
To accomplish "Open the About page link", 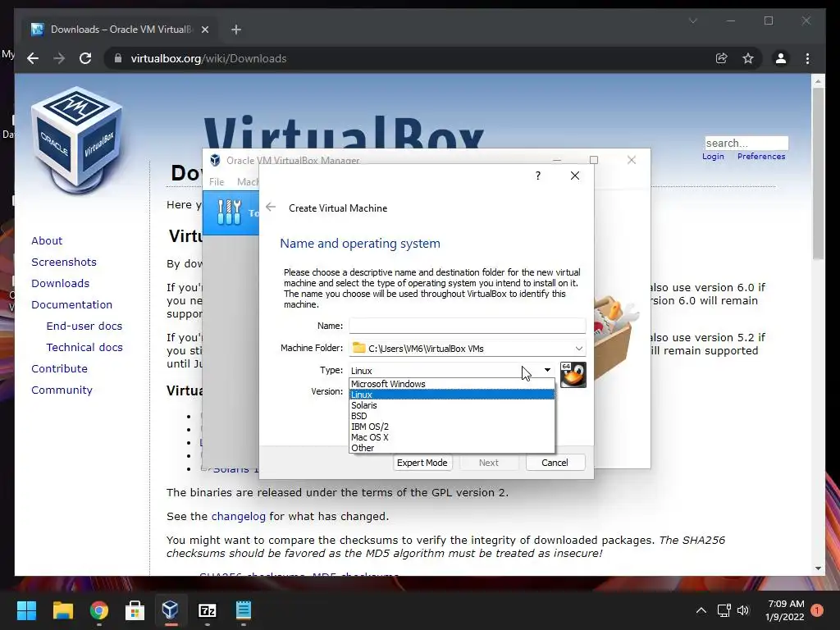I will [47, 240].
